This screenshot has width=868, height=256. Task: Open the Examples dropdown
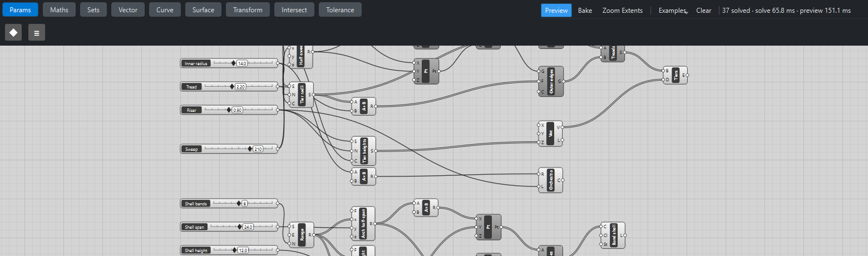tap(673, 11)
